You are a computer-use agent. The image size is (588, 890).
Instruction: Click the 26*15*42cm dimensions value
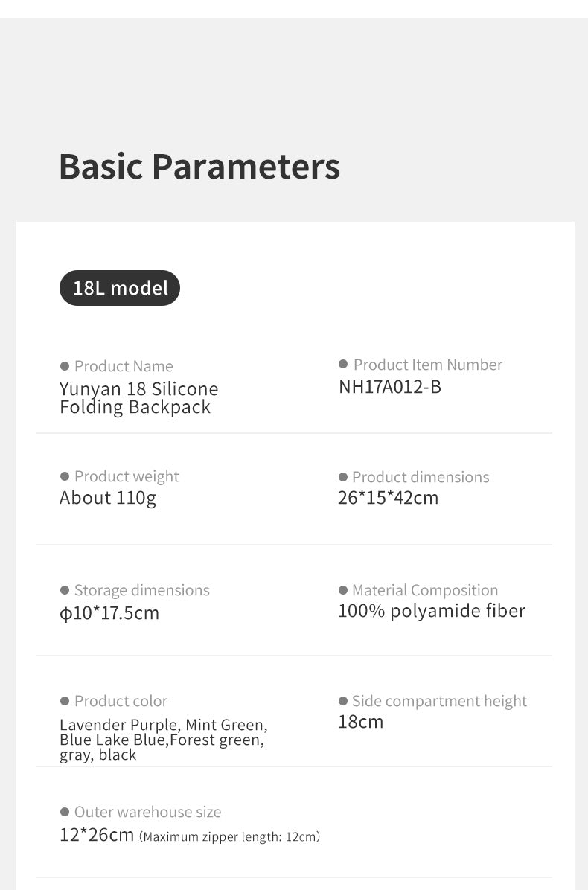(388, 498)
